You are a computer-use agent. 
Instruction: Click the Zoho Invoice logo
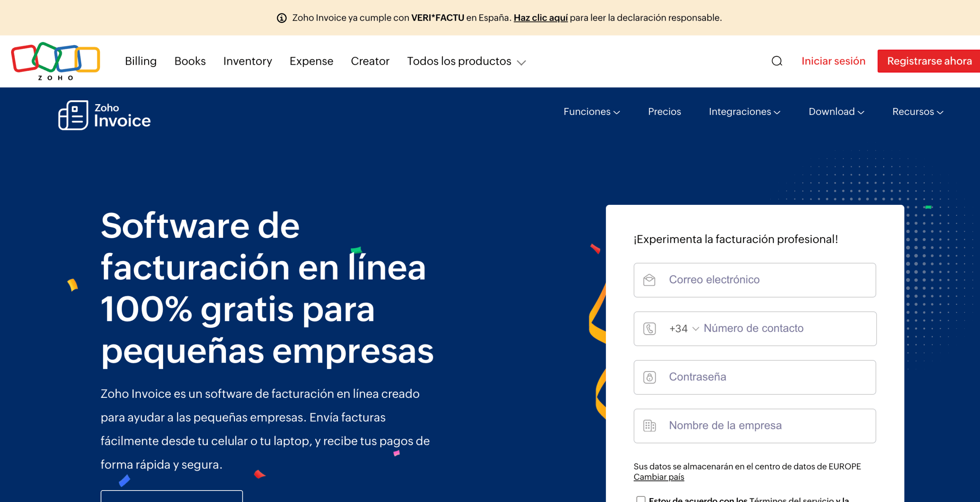coord(105,115)
